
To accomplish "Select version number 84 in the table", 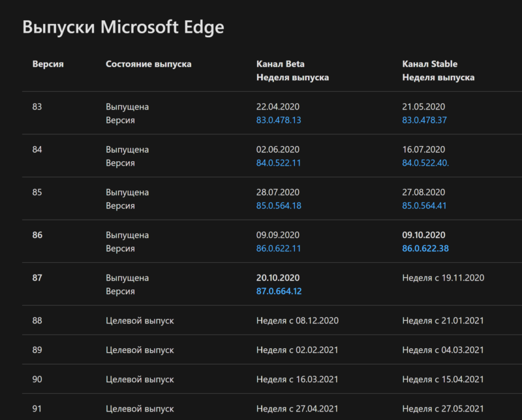I will [37, 149].
